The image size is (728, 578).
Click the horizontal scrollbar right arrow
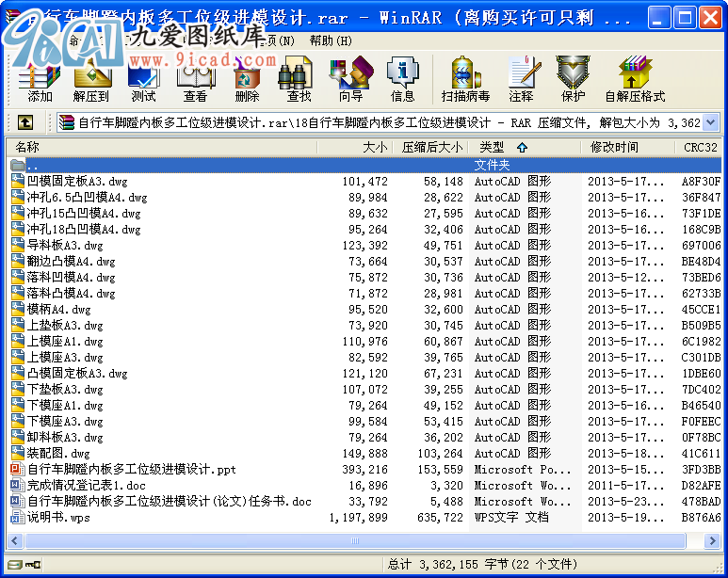[x=713, y=541]
